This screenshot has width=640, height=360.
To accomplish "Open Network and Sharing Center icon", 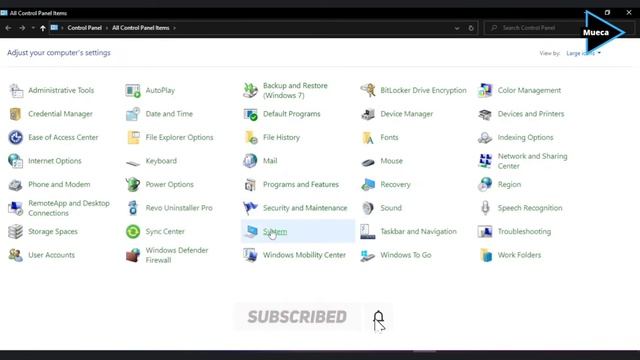I will click(485, 161).
